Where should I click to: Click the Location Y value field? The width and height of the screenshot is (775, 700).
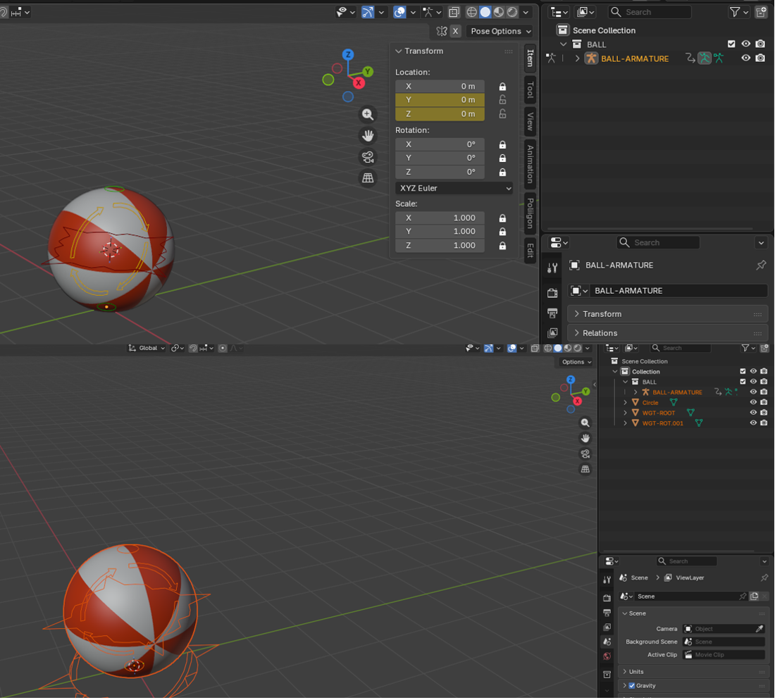pos(440,100)
